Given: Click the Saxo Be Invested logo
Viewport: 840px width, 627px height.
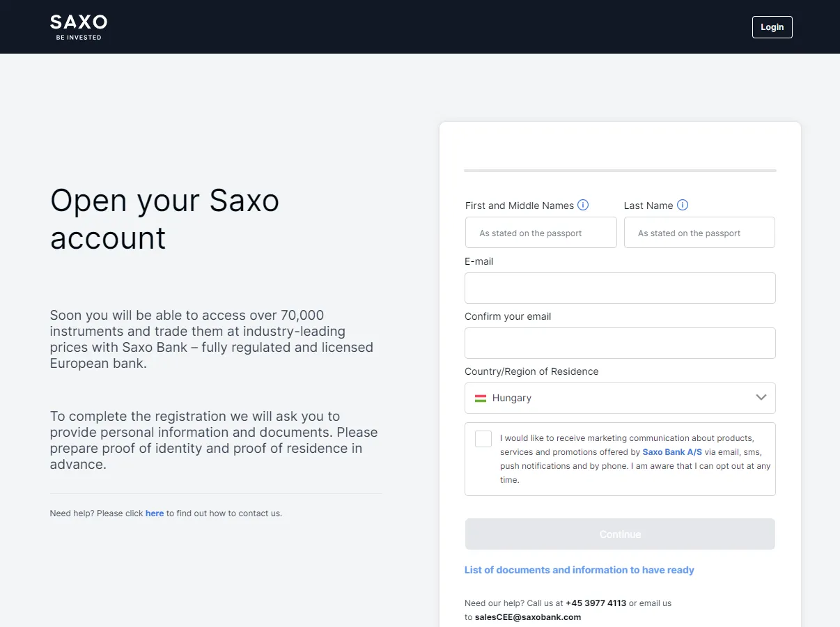Looking at the screenshot, I should click(x=79, y=27).
